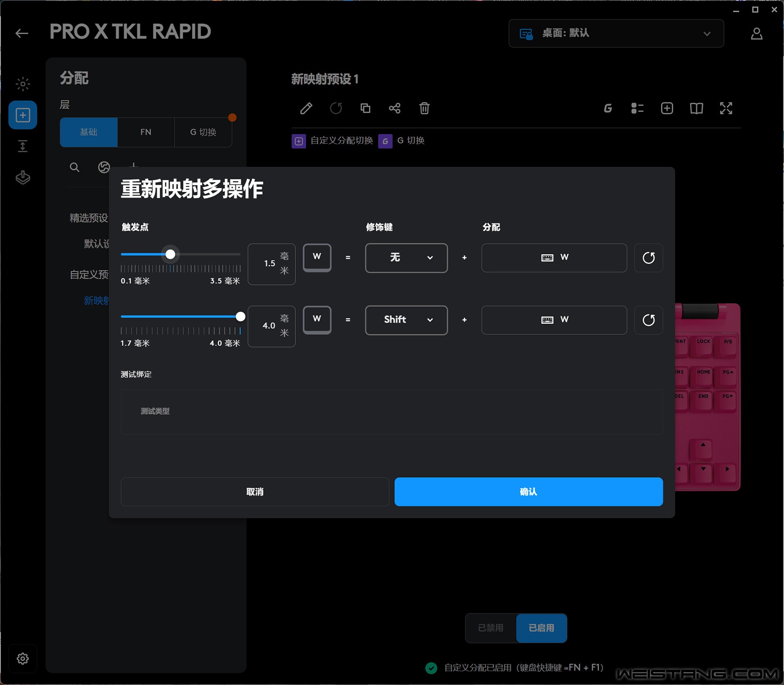Click the fullscreen expand toolbar icon
The image size is (784, 685).
pos(726,108)
